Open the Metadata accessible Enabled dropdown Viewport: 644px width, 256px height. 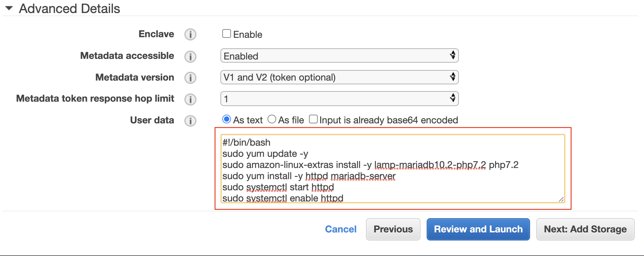(339, 56)
